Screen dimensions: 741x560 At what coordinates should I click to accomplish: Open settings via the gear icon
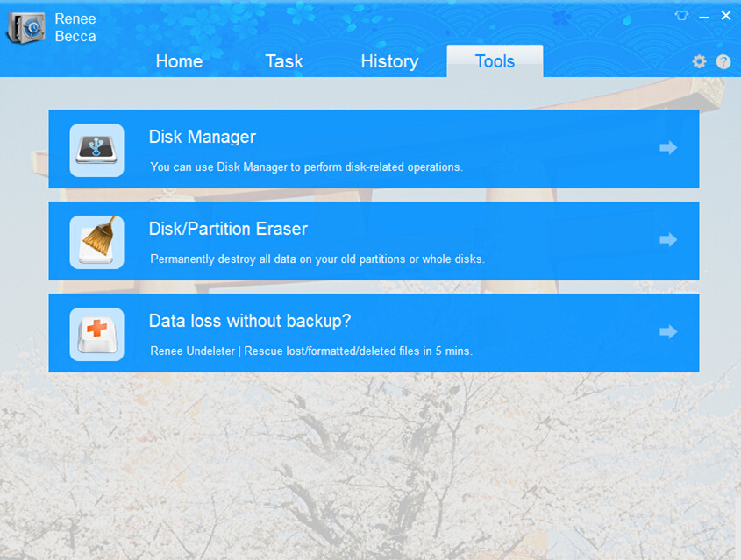(x=699, y=61)
